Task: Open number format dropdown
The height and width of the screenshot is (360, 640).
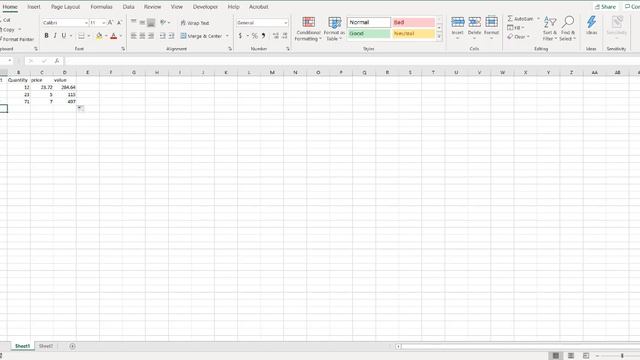Action: click(285, 23)
